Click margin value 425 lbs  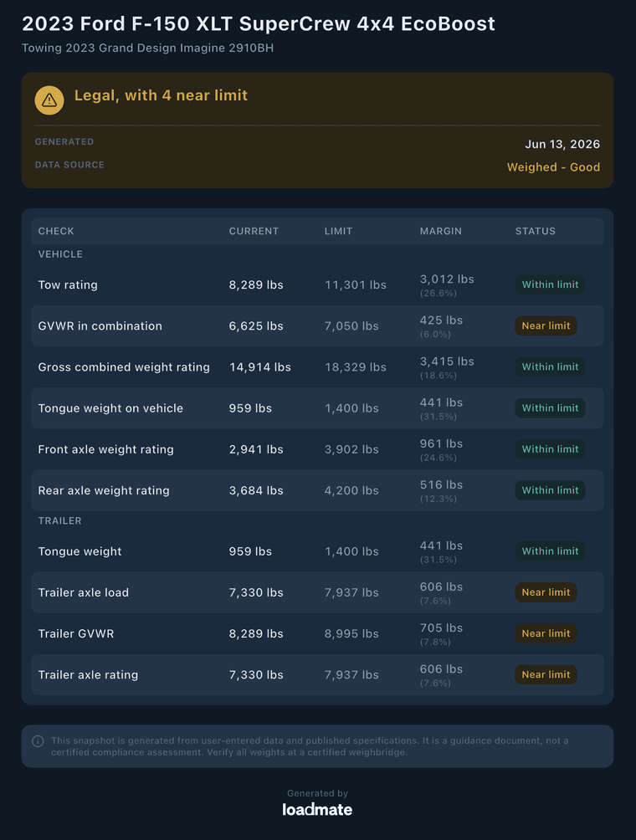click(442, 320)
